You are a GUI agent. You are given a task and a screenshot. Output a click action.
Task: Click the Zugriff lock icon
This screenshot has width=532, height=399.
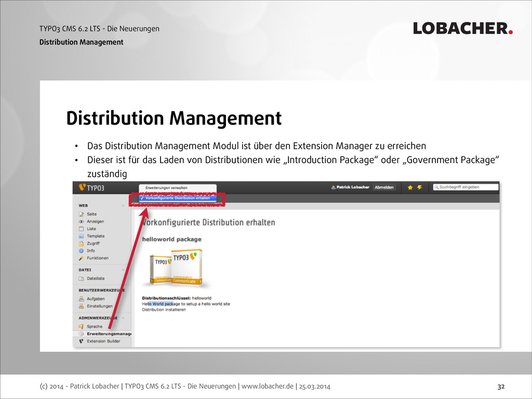[81, 243]
